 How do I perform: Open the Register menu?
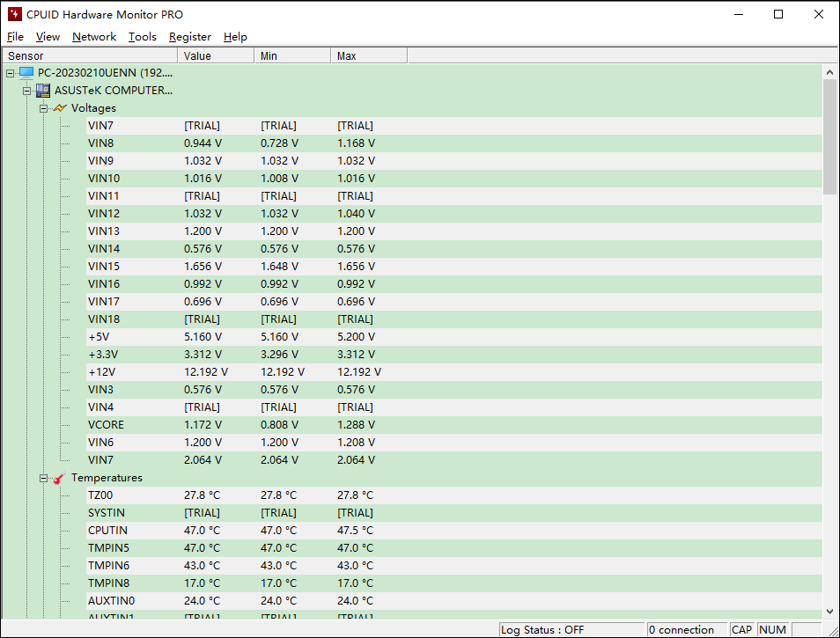pyautogui.click(x=190, y=37)
